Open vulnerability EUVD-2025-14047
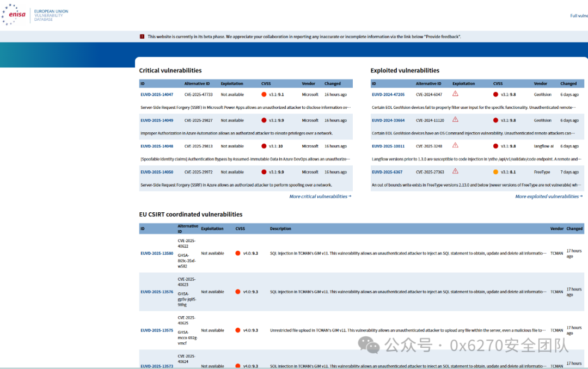The width and height of the screenshot is (588, 369). 157,95
